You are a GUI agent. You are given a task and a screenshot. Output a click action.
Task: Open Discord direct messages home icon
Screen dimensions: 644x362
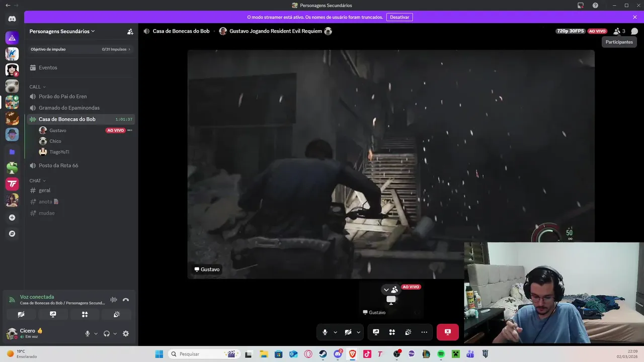(12, 19)
